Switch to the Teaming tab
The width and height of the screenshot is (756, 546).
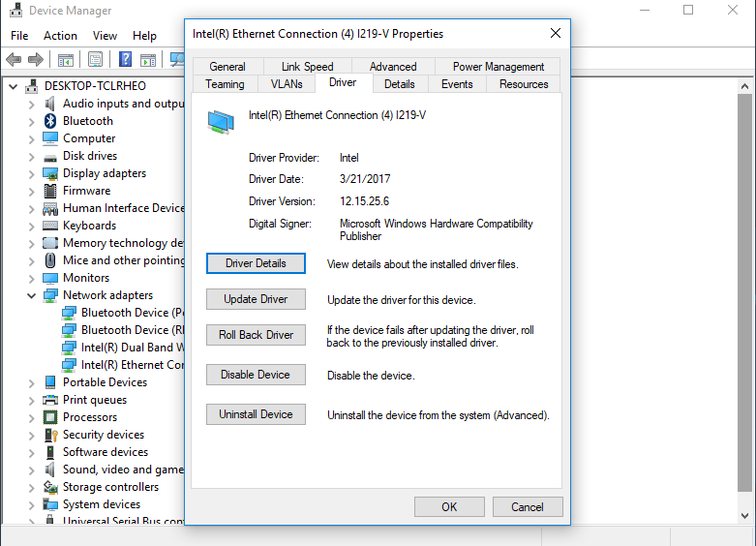225,84
